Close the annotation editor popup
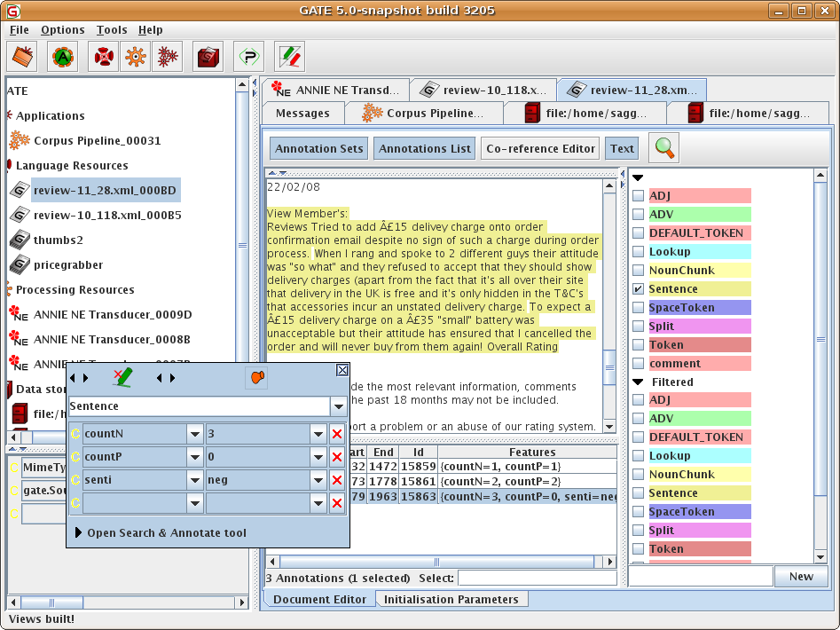This screenshot has height=630, width=840. click(x=342, y=370)
